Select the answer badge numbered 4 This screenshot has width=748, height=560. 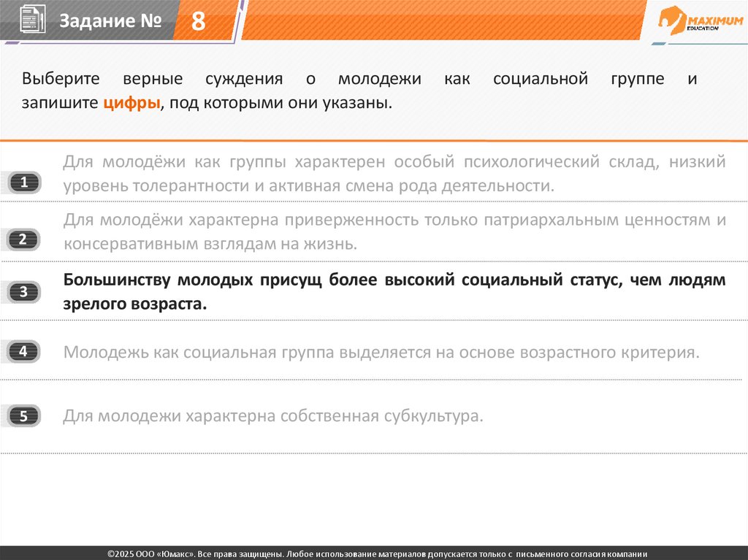23,351
